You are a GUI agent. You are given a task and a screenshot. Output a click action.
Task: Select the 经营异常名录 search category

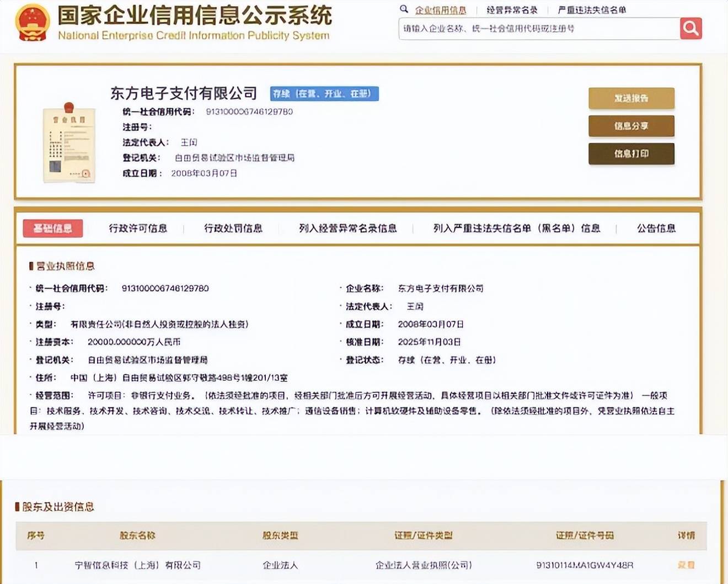[512, 10]
